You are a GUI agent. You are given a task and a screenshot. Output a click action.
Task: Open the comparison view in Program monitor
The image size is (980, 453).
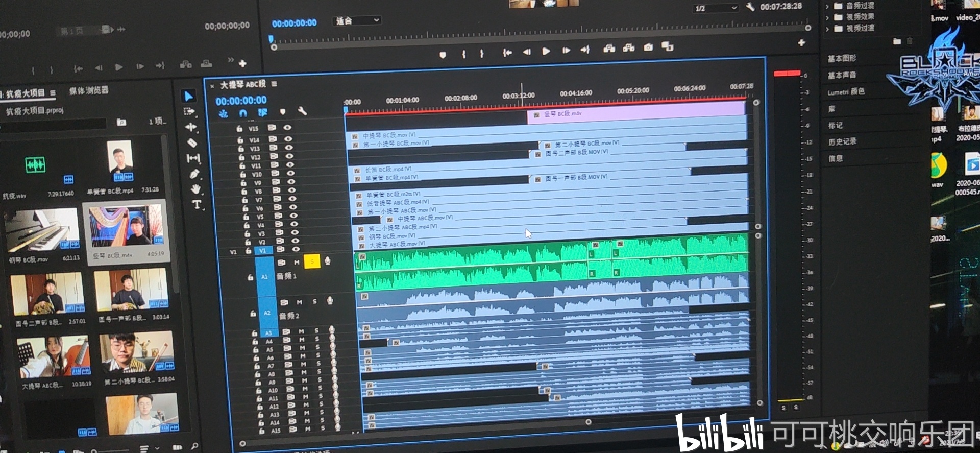coord(668,47)
